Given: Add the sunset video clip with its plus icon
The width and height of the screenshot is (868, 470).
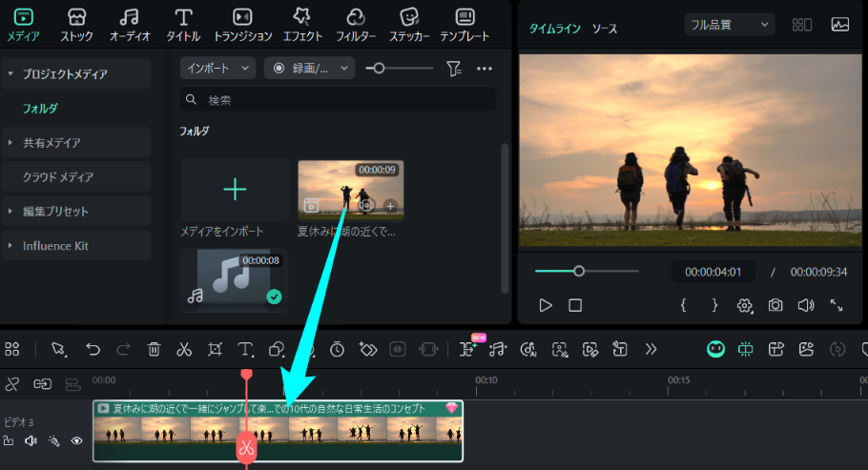Looking at the screenshot, I should coord(390,206).
